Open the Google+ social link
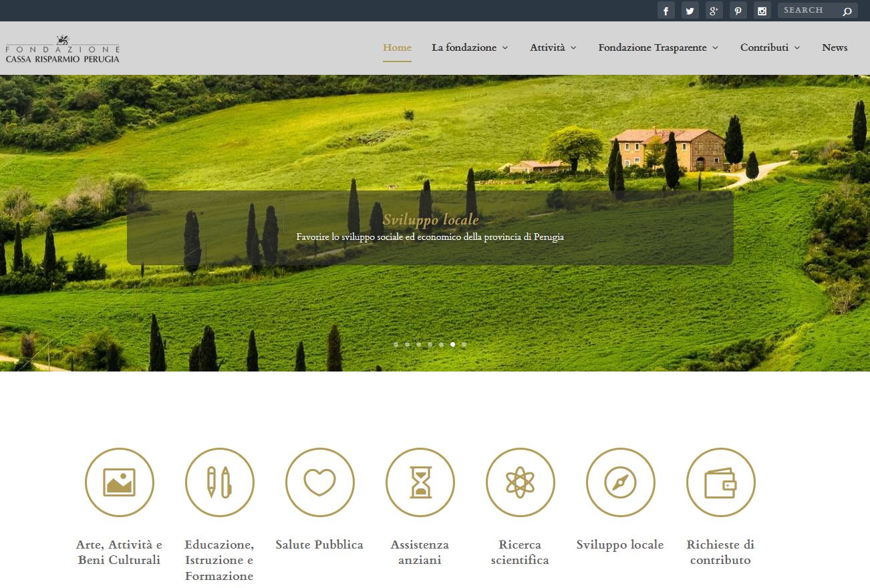870x588 pixels. click(714, 10)
